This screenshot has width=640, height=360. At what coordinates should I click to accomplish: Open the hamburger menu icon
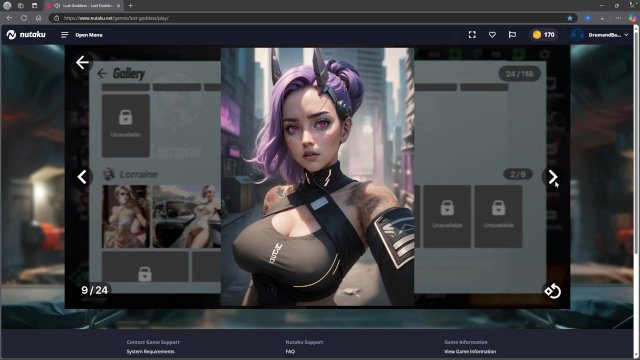64,35
